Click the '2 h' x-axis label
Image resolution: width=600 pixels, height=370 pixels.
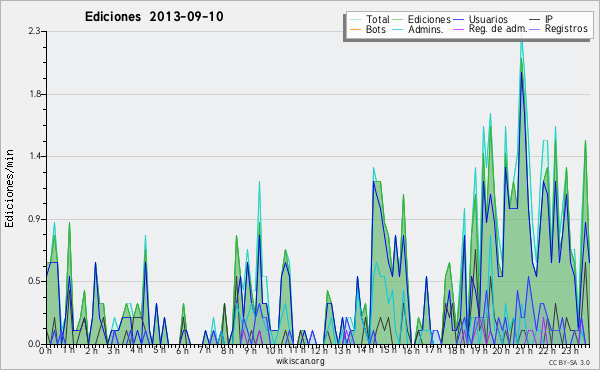coord(91,350)
